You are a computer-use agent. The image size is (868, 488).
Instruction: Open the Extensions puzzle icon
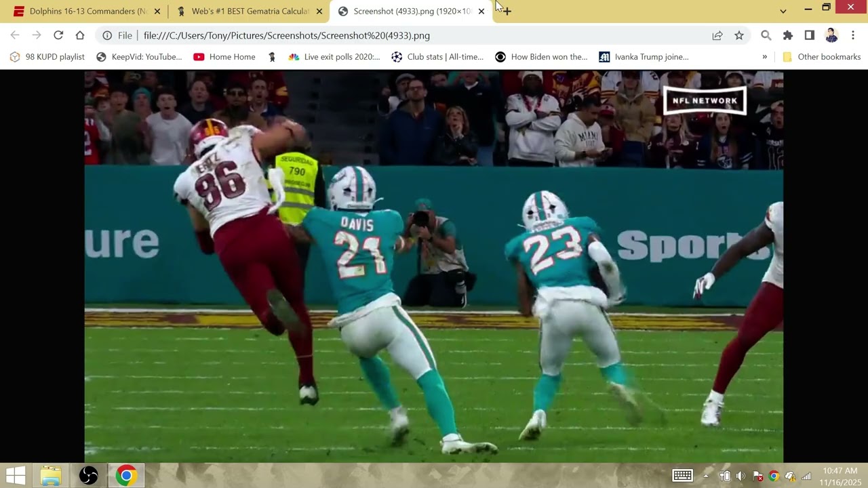pos(788,35)
